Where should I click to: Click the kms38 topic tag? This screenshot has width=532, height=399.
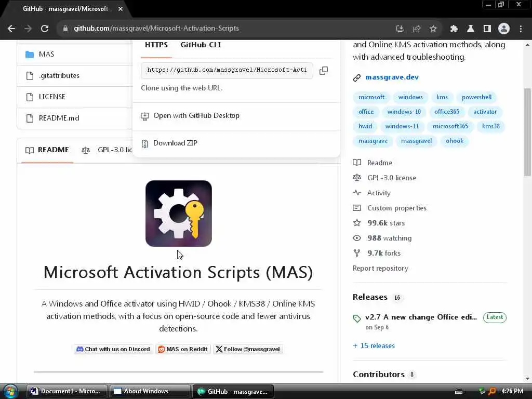tap(490, 127)
